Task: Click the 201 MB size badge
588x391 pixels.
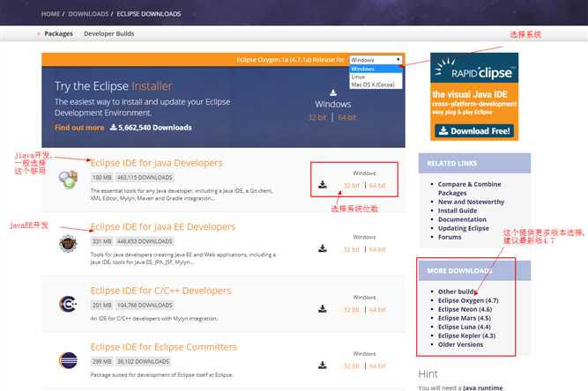Action: point(102,306)
